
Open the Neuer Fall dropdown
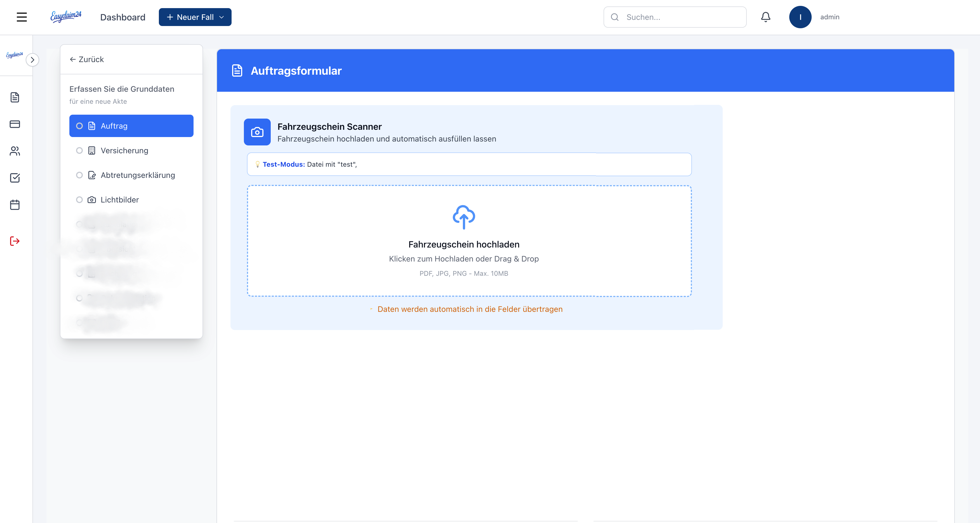[x=195, y=17]
